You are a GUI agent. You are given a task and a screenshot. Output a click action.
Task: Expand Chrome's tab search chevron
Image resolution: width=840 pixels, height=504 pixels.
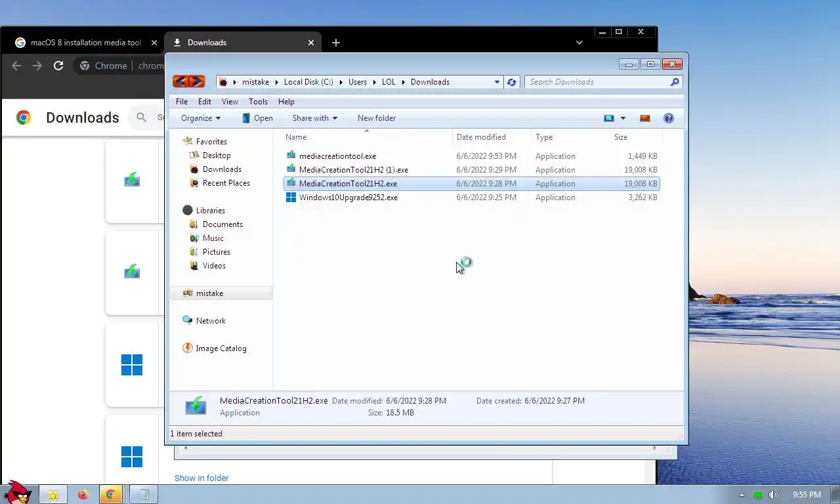pyautogui.click(x=579, y=43)
